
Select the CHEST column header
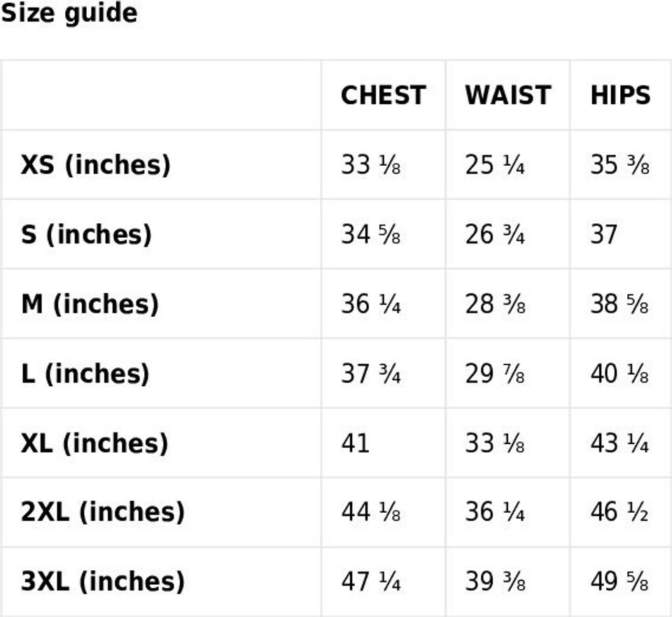383,95
